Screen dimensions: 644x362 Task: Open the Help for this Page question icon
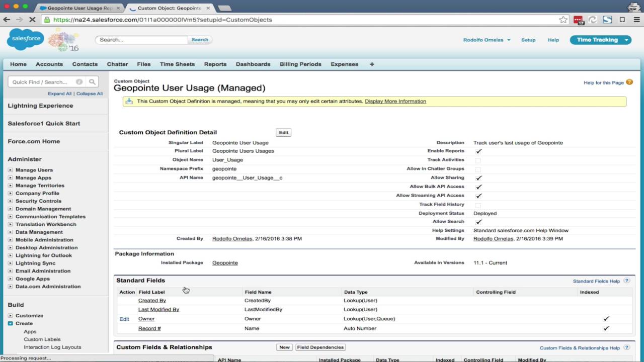(x=629, y=82)
